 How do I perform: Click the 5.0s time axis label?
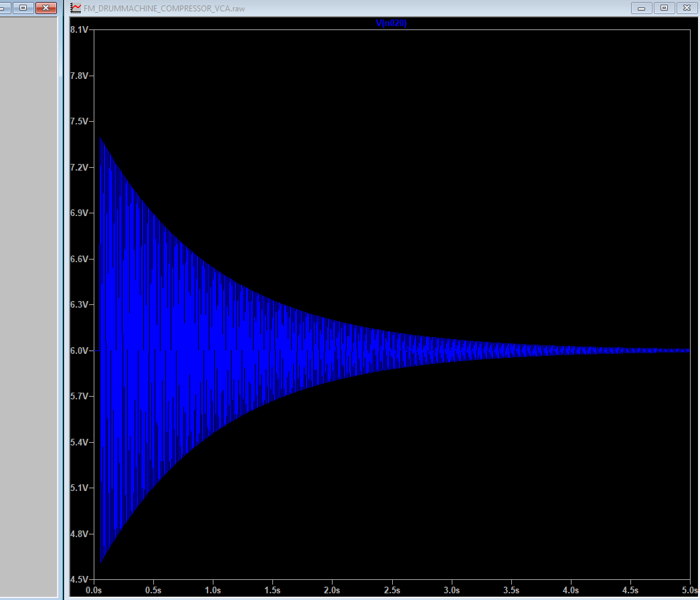click(690, 590)
